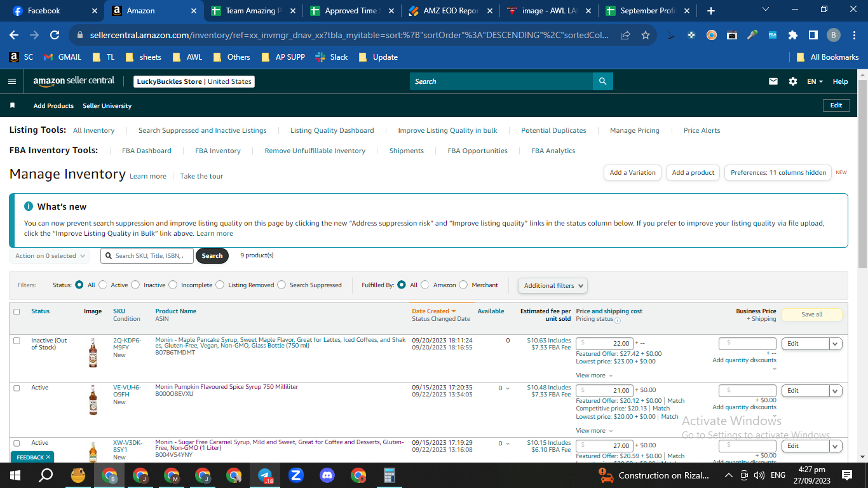Toggle the Chrome side panel icon
This screenshot has height=488, width=868.
[x=813, y=36]
